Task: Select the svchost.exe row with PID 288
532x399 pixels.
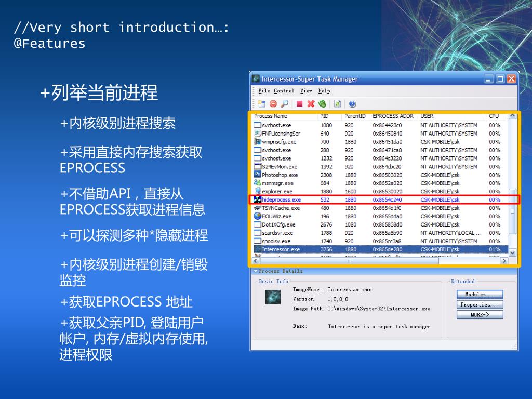Action: pos(380,150)
